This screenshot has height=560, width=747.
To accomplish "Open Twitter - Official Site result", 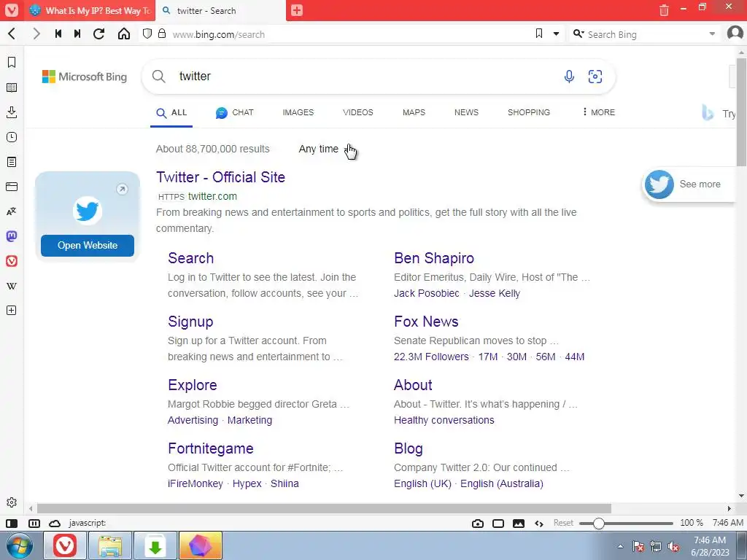I will tap(220, 177).
